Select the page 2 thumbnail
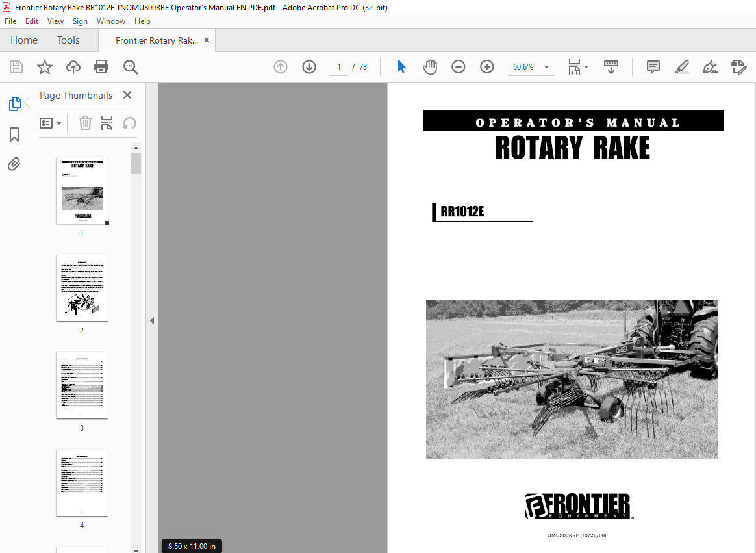Screen dimensions: 756x553 click(82, 288)
